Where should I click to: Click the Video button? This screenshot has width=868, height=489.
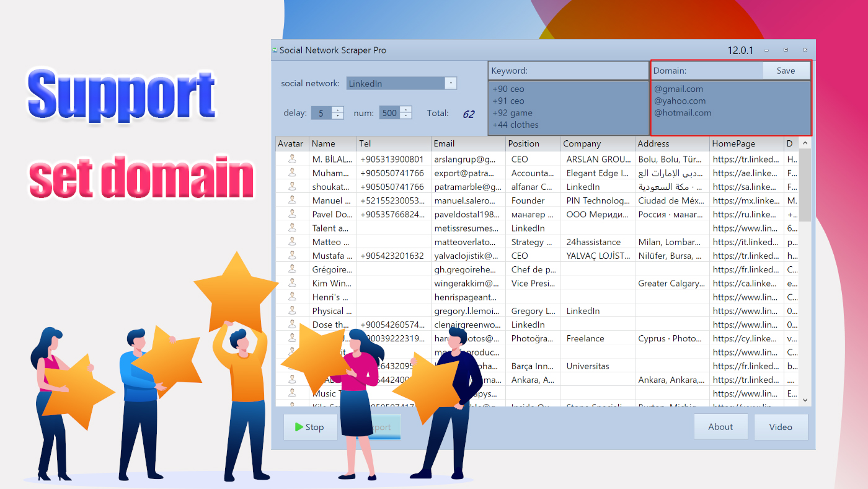781,427
